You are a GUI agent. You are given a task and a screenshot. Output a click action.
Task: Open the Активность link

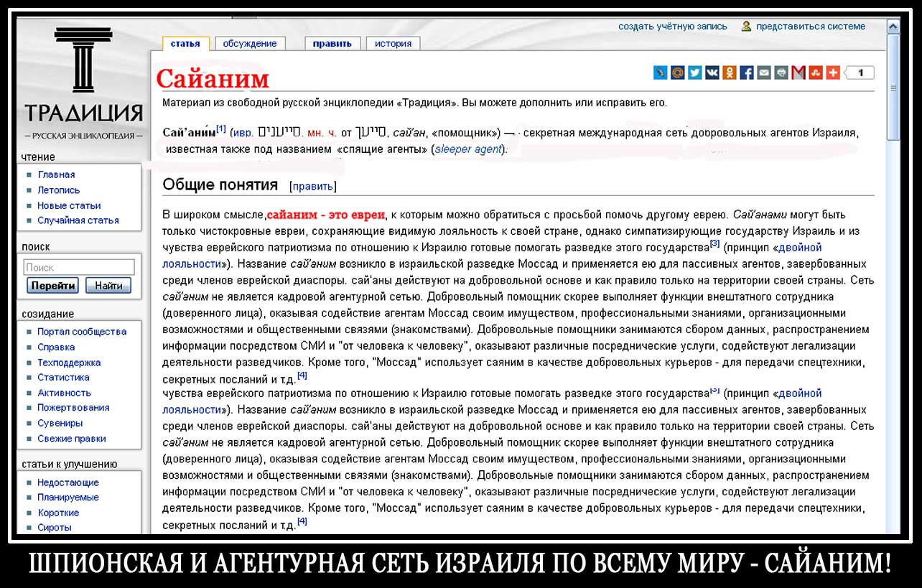click(65, 393)
